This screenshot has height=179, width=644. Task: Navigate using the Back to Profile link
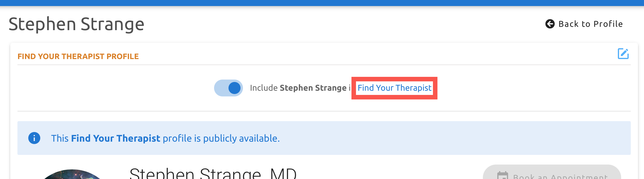590,24
